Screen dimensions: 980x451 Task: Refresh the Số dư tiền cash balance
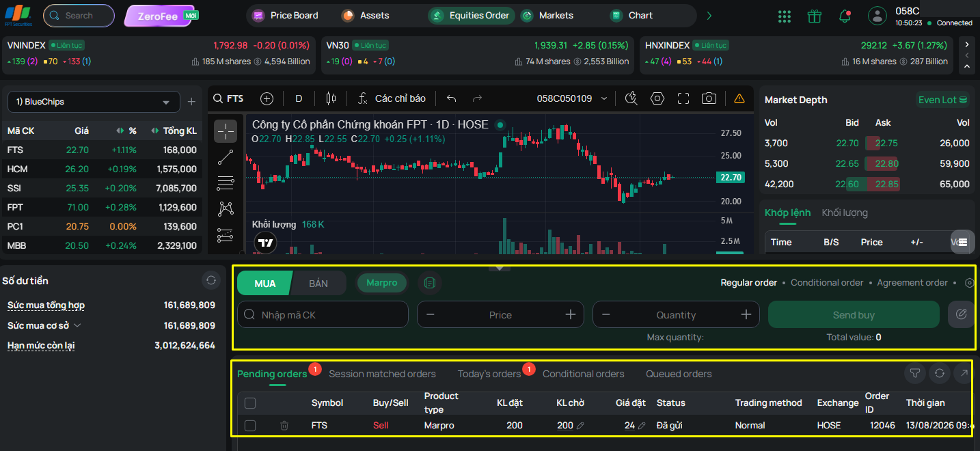tap(211, 280)
